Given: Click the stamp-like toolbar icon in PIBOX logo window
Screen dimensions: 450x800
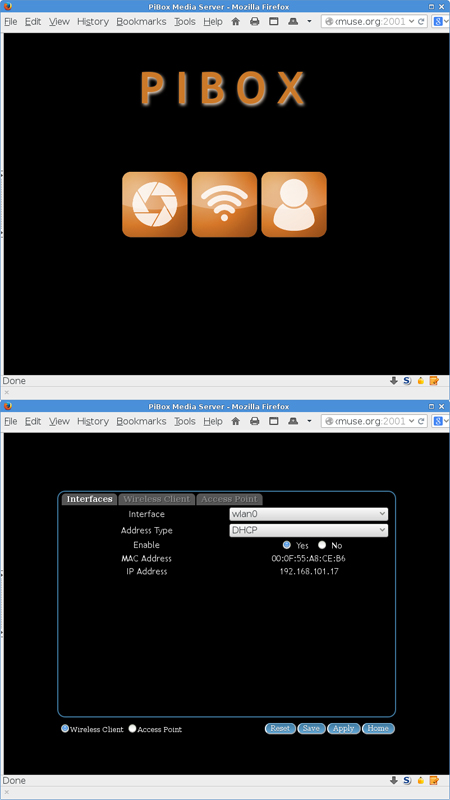Looking at the screenshot, I should [x=293, y=21].
